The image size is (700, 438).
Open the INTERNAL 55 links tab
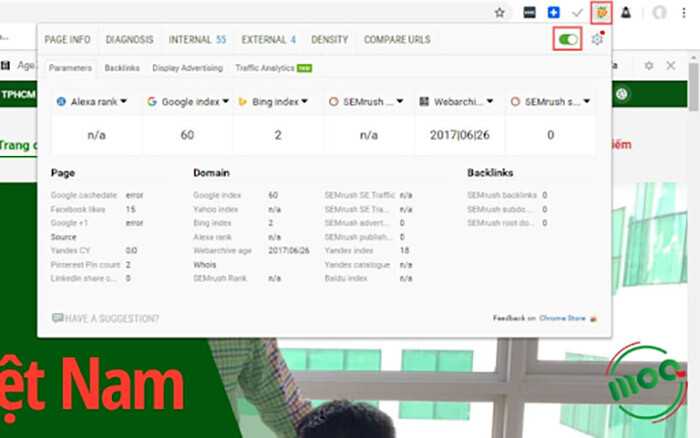pyautogui.click(x=197, y=40)
